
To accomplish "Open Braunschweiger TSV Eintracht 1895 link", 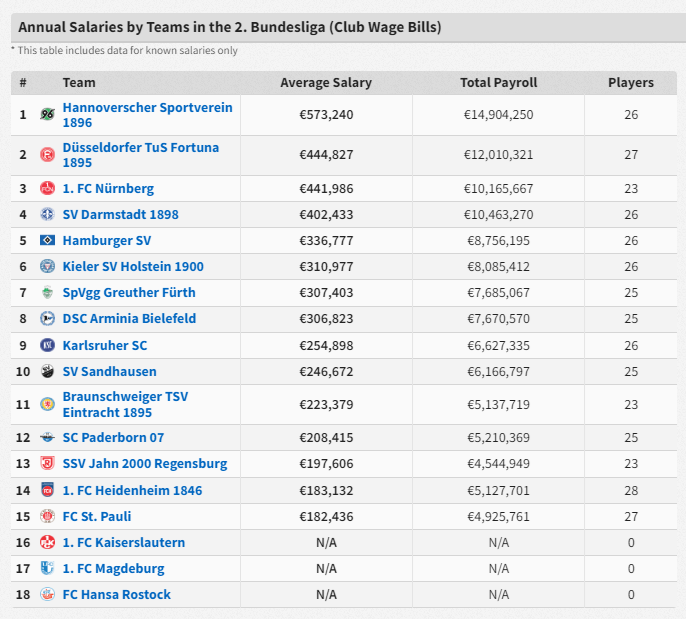I will [125, 404].
